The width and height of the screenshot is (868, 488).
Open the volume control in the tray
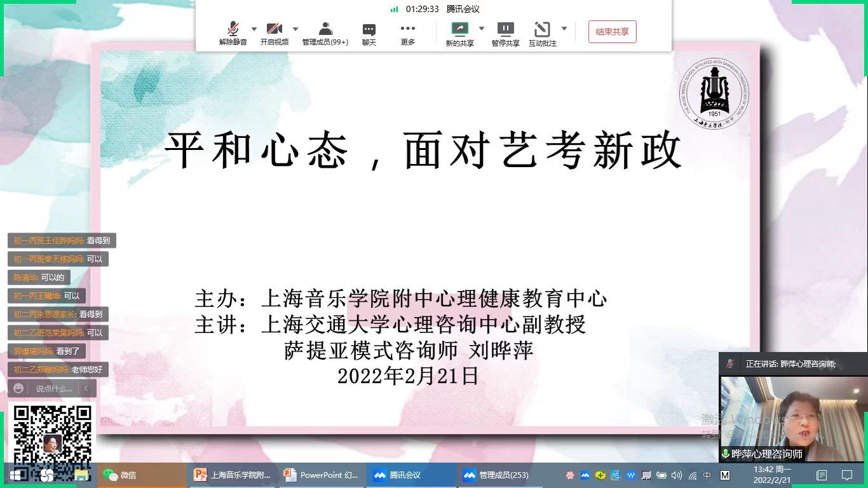677,475
